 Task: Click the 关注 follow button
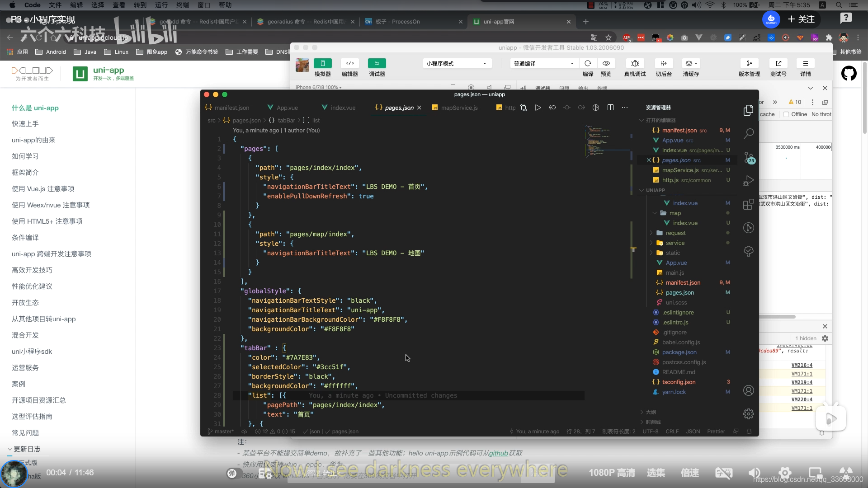point(802,19)
